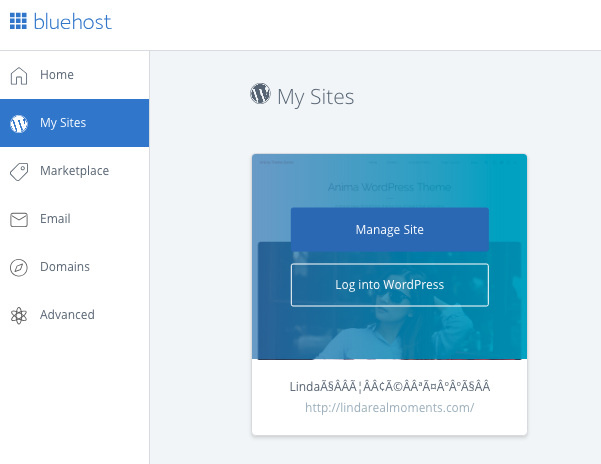Click the Home house icon
Screen dimensions: 601x464
(x=19, y=75)
